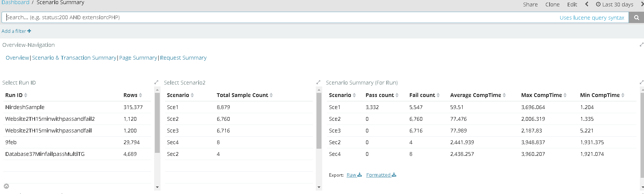Collapse the Run ID table toggle
The image size is (644, 194).
pyautogui.click(x=6, y=186)
